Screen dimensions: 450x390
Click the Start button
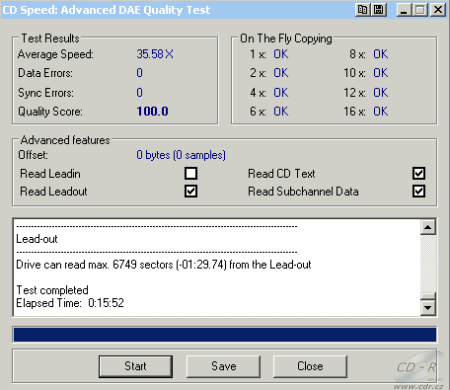tap(136, 366)
